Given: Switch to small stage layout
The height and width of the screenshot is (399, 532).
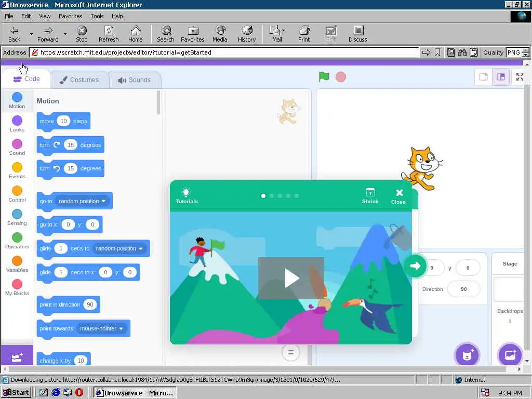Looking at the screenshot, I should [x=484, y=77].
